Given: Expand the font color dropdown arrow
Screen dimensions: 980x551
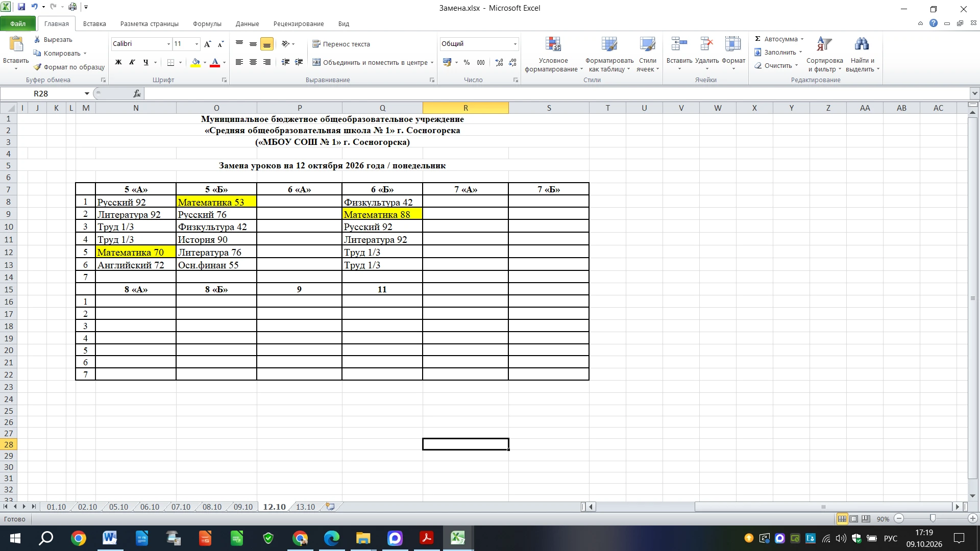Looking at the screenshot, I should click(x=224, y=62).
